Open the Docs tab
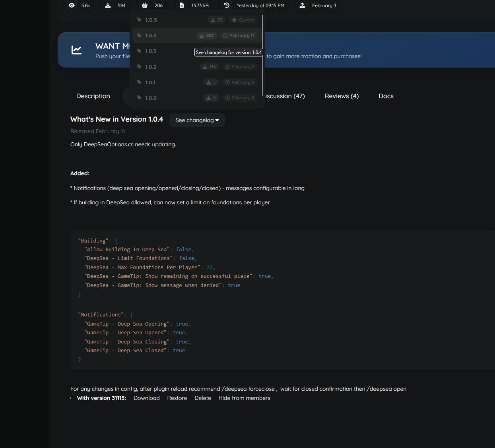Image resolution: width=495 pixels, height=448 pixels. [386, 96]
